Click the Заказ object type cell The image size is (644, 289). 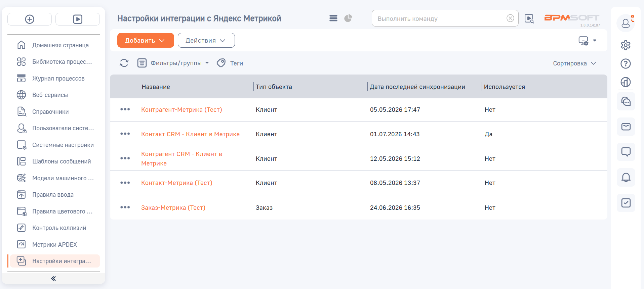(x=264, y=208)
